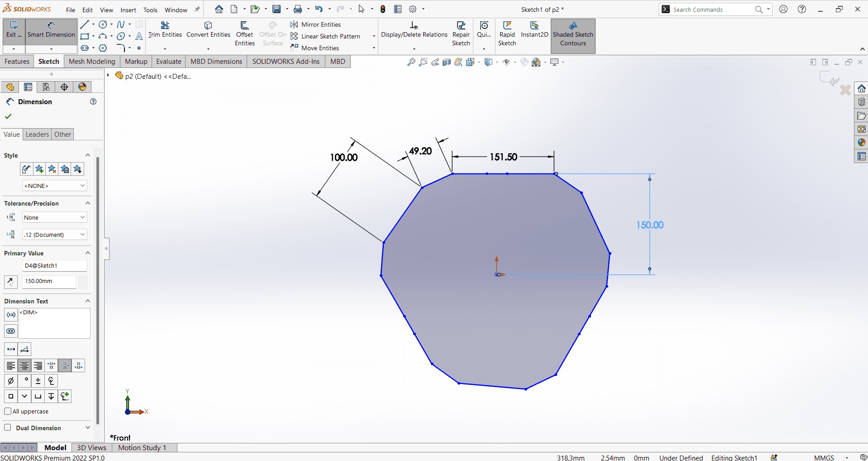Image resolution: width=868 pixels, height=461 pixels.
Task: Click the Trim Entities tool
Action: coord(165,30)
